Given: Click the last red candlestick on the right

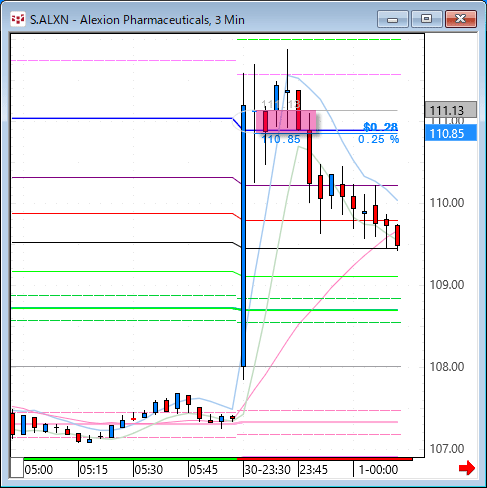Looking at the screenshot, I should click(398, 235).
